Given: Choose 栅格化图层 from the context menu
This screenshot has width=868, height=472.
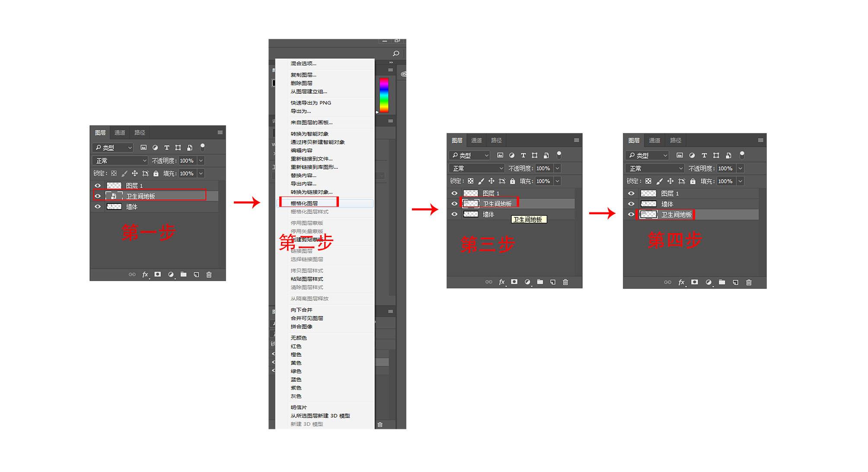Looking at the screenshot, I should (x=304, y=203).
